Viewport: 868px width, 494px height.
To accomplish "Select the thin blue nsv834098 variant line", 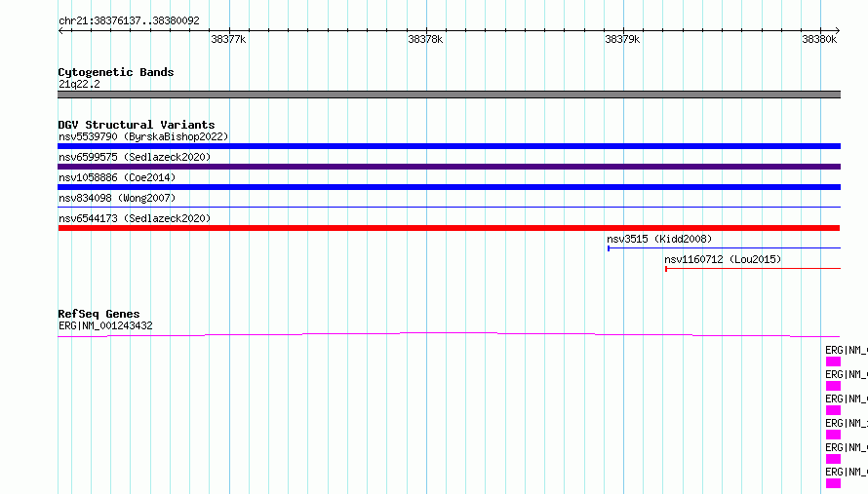I will (449, 207).
